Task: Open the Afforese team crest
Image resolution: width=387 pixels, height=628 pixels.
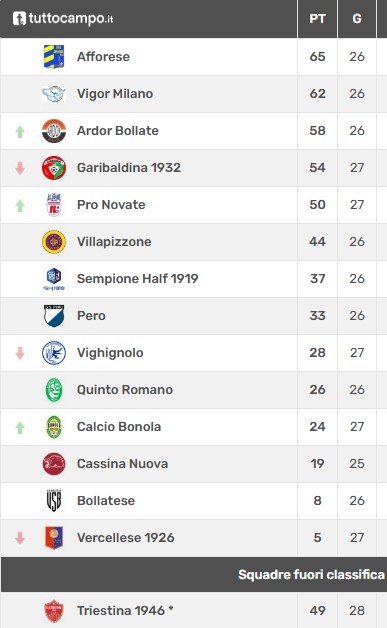Action: pyautogui.click(x=54, y=56)
